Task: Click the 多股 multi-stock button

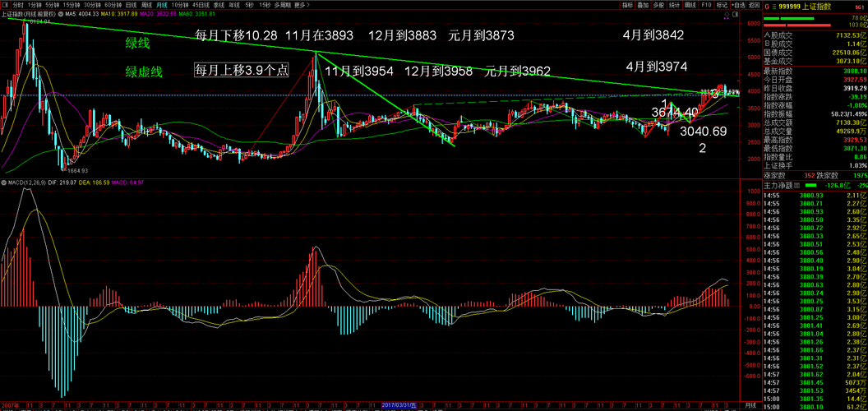Action: (658, 5)
